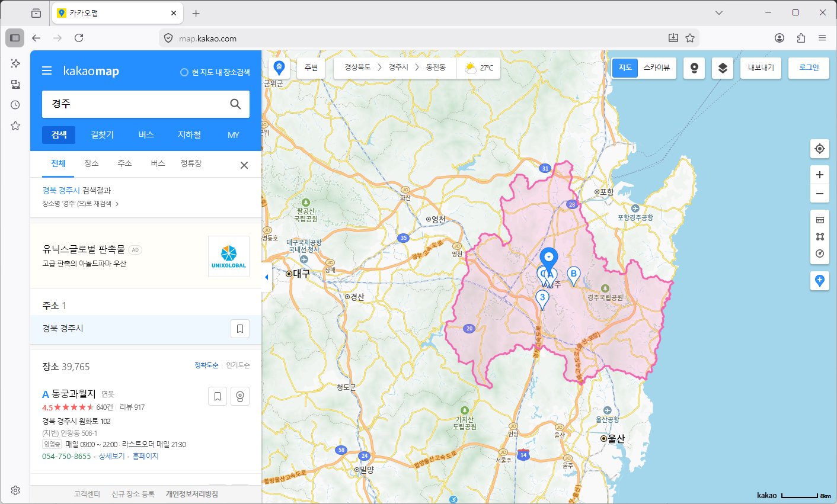837x504 pixels.
Task: Switch to 전체 results tab
Action: point(58,163)
